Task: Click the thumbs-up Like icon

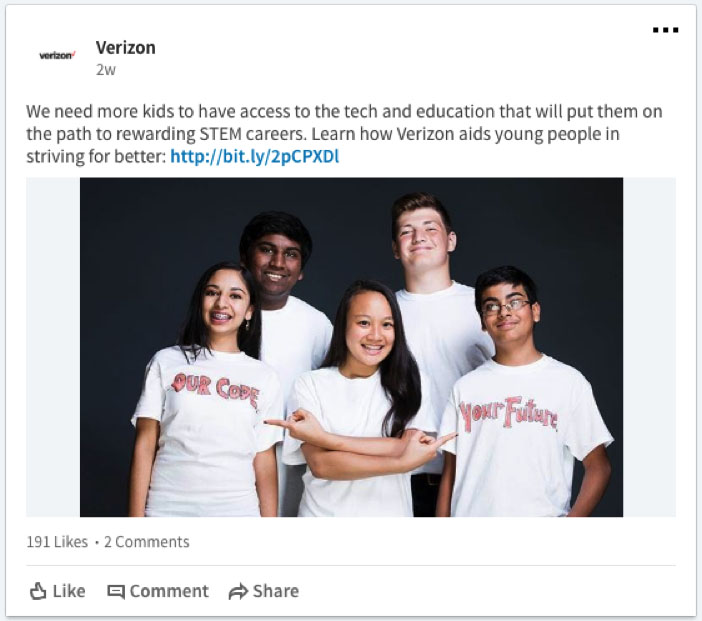Action: [38, 591]
